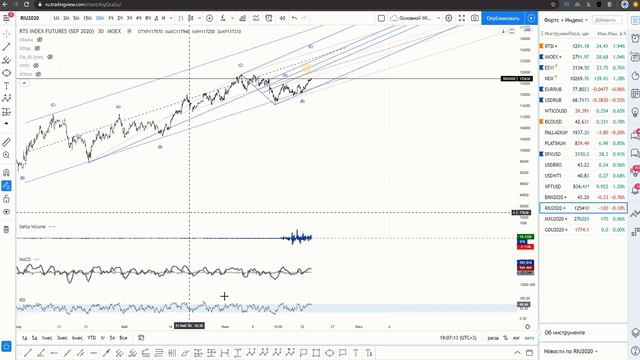Toggle stay-in-drawing-mode pencil icon
This screenshot has height=360, width=640.
coord(6,186)
